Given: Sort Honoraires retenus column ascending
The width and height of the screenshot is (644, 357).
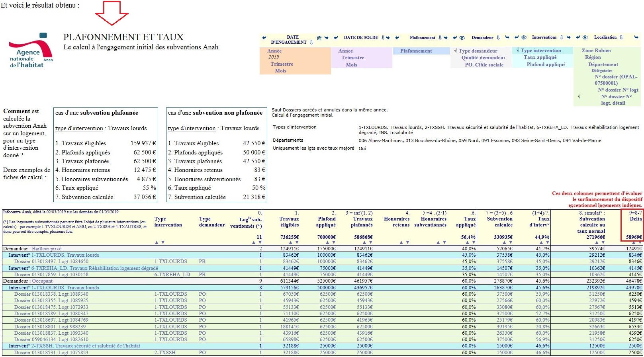Looking at the screenshot, I should [x=401, y=242].
